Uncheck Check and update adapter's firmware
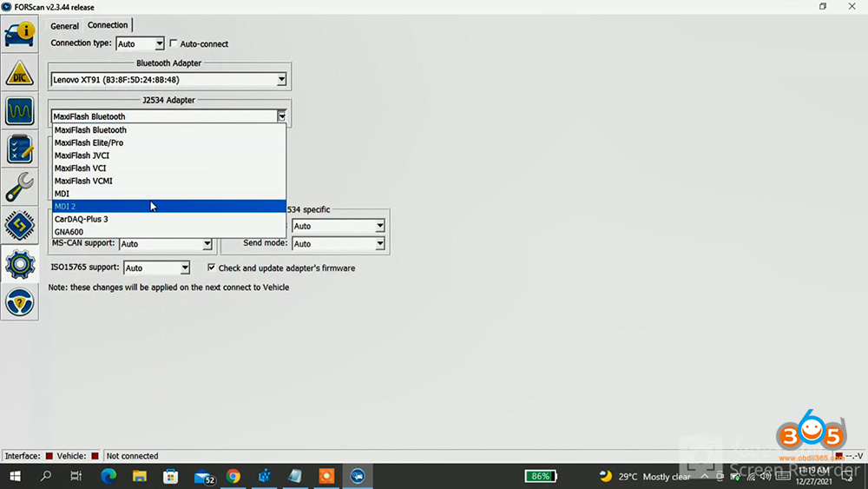868x489 pixels. click(212, 268)
